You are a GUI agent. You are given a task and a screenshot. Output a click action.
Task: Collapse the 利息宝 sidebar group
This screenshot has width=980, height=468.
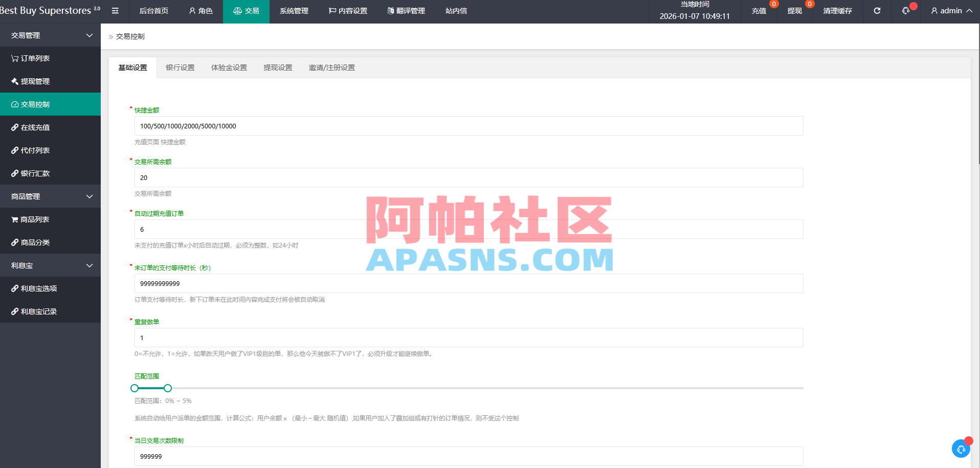(x=50, y=265)
